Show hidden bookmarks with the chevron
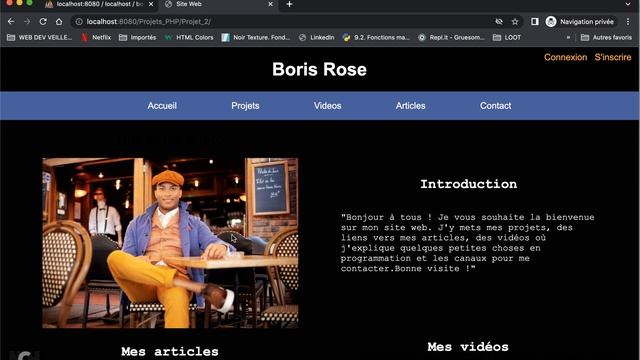This screenshot has height=360, width=640. [x=568, y=38]
